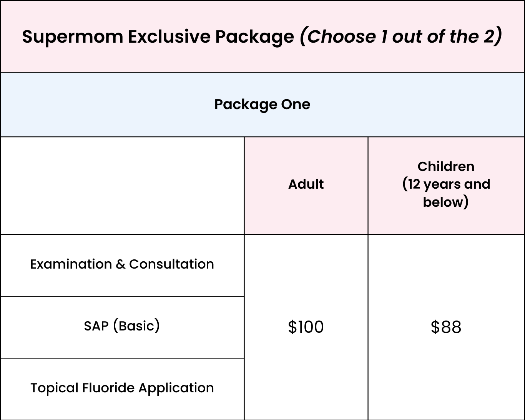Click the ampersand in "Examination & Consultation"

[120, 264]
